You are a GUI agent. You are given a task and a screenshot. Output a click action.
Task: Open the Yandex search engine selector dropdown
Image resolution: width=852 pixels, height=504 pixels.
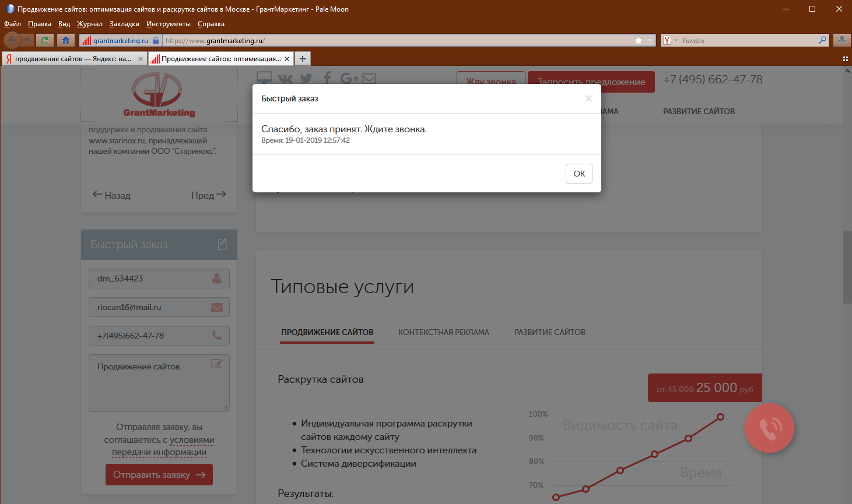click(670, 40)
